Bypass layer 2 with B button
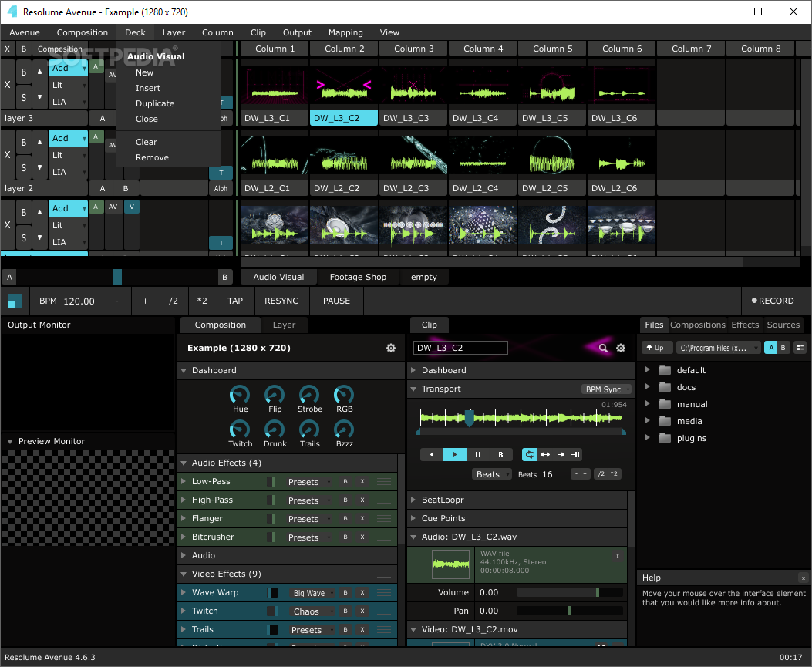The height and width of the screenshot is (667, 812). [x=24, y=143]
